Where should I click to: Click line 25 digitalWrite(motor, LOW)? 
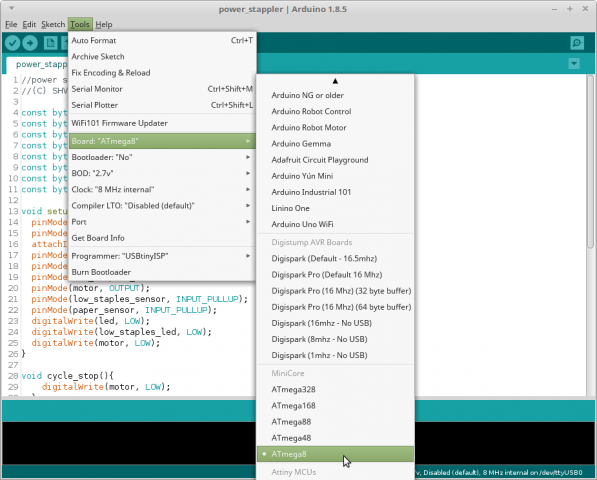[96, 343]
